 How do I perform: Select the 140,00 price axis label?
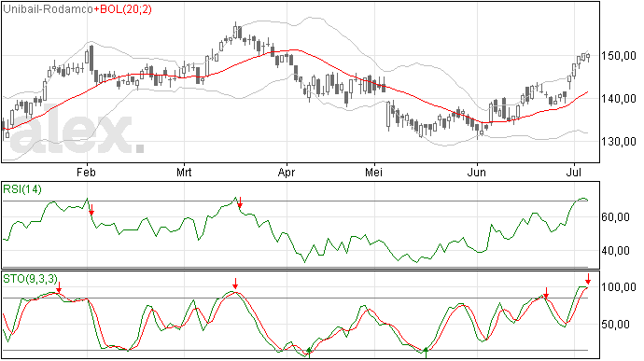[619, 99]
